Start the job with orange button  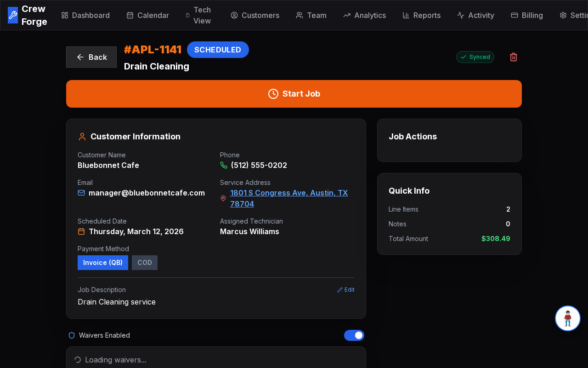[x=294, y=94]
